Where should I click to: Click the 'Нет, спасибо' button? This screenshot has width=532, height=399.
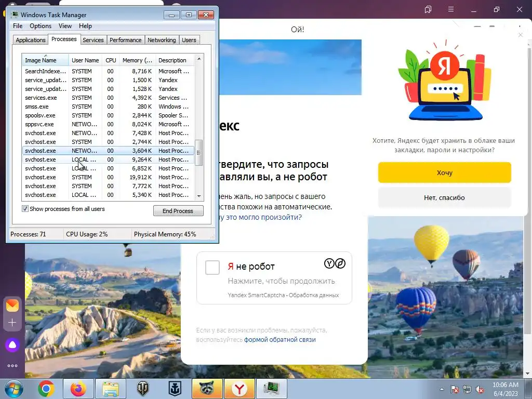445,197
